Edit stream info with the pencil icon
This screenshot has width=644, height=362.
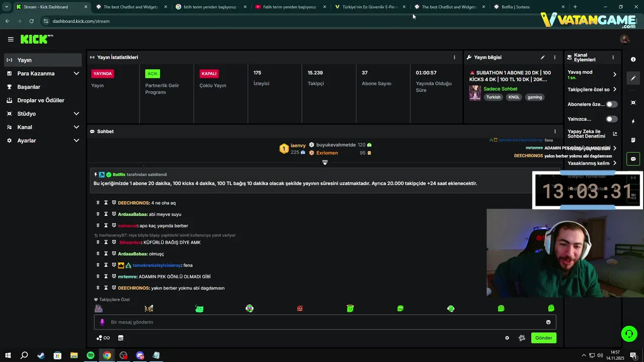click(542, 57)
